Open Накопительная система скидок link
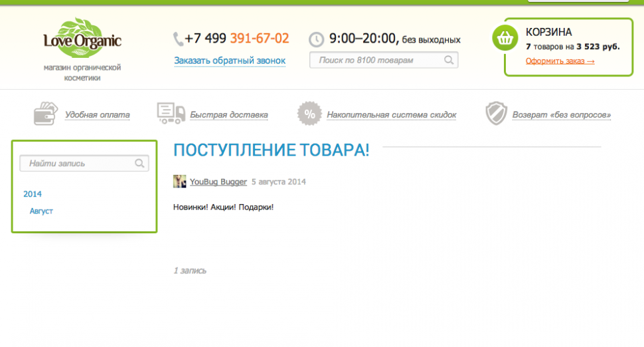 click(x=392, y=115)
